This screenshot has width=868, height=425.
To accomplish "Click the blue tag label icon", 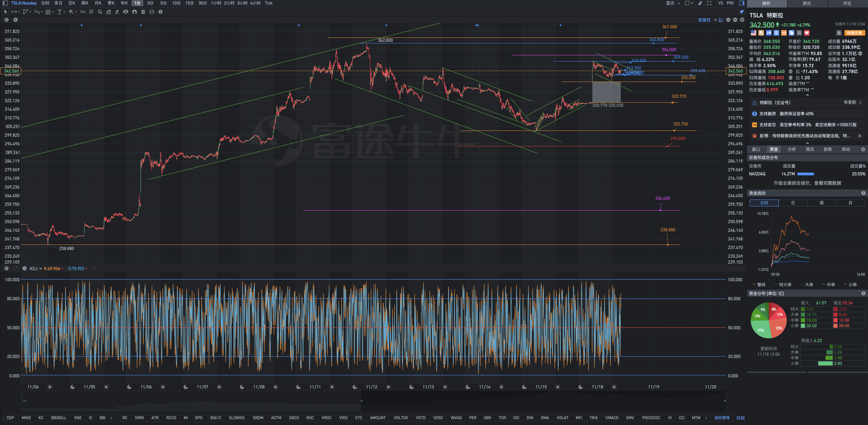I will [x=792, y=33].
